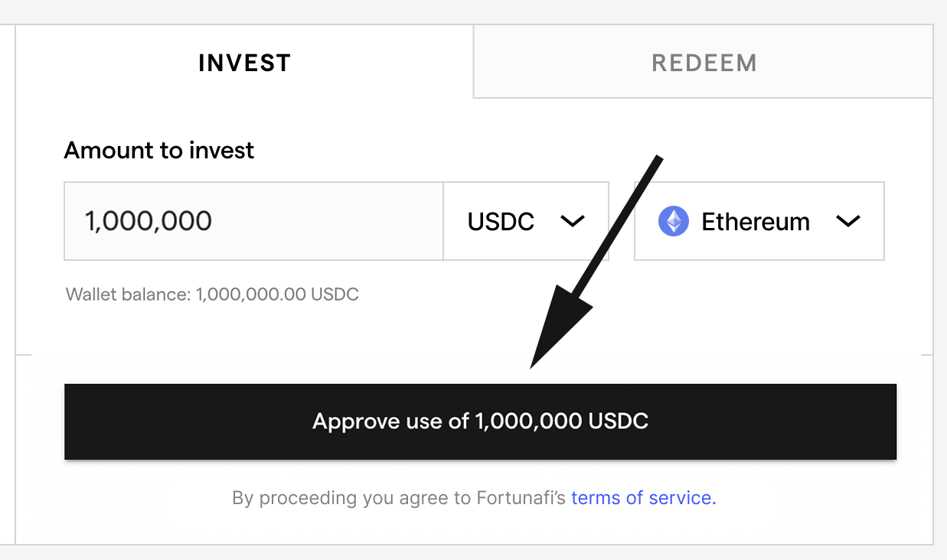This screenshot has width=947, height=560.
Task: Click 'Wallet balance:' label below amount field
Action: (129, 294)
